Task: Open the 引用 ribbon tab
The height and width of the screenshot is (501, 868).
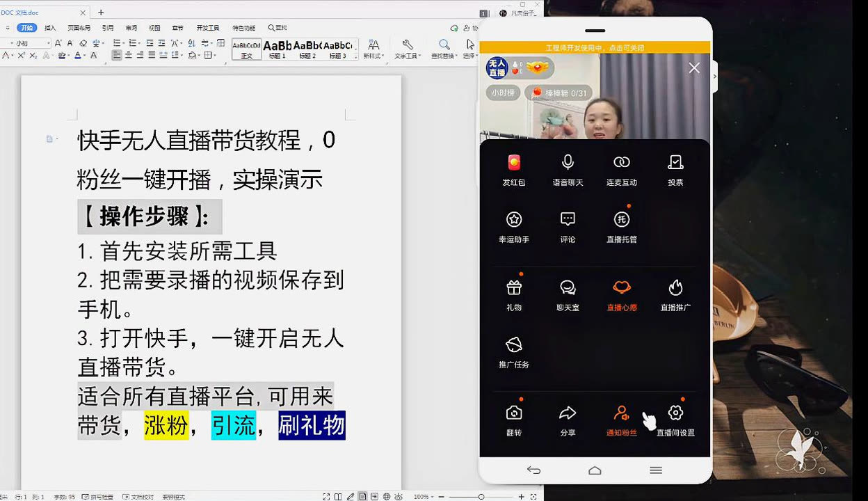Action: tap(108, 28)
